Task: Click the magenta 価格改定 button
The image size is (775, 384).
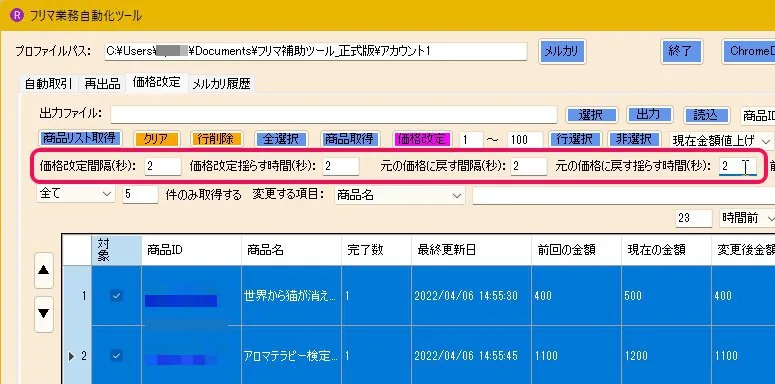Action: pyautogui.click(x=422, y=139)
